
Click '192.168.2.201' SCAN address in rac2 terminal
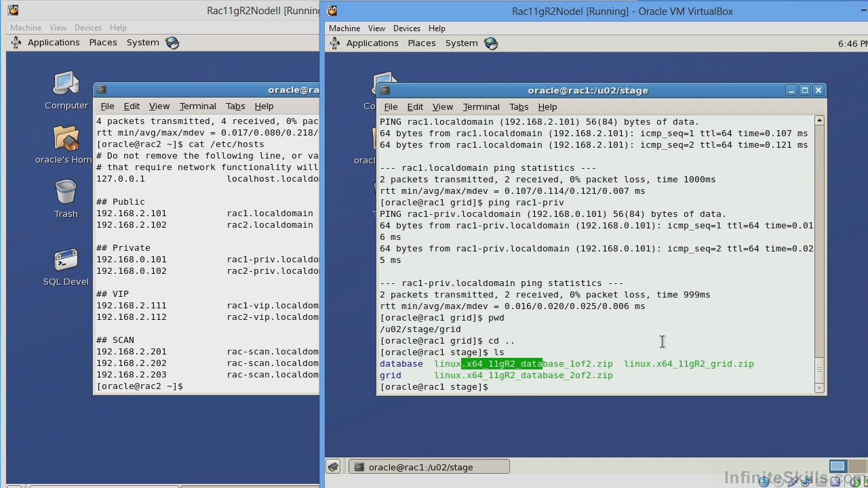coord(132,352)
